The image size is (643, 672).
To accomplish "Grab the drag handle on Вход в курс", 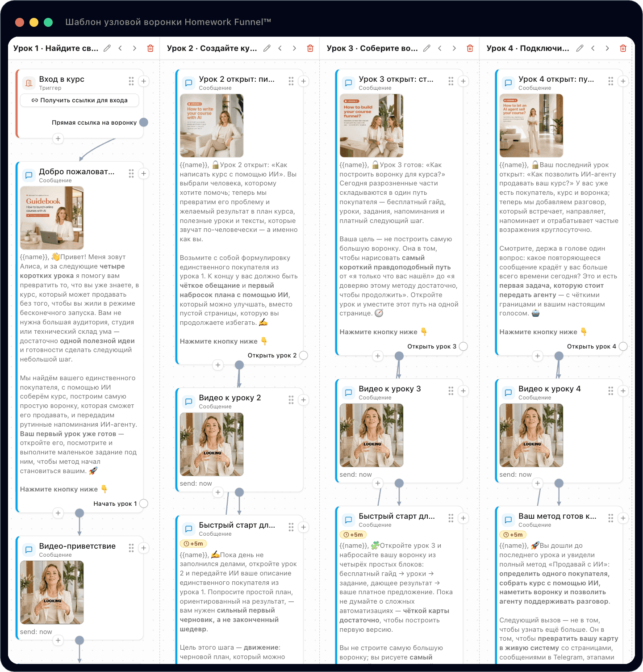I will [131, 81].
